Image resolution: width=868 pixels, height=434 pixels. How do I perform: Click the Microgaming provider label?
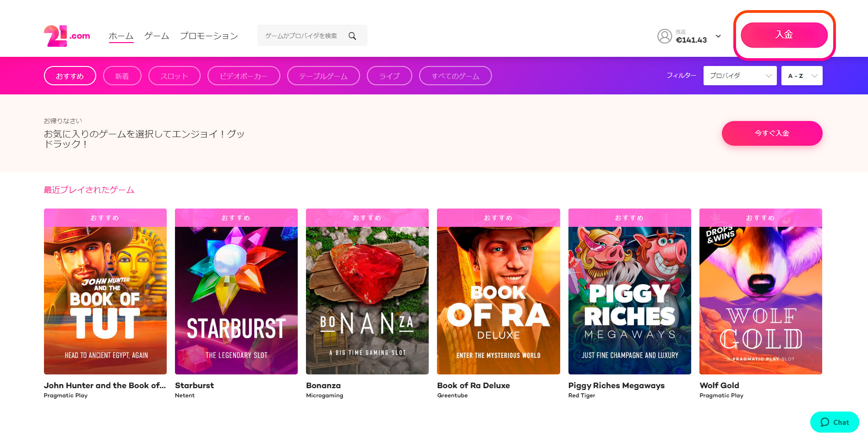coord(324,396)
